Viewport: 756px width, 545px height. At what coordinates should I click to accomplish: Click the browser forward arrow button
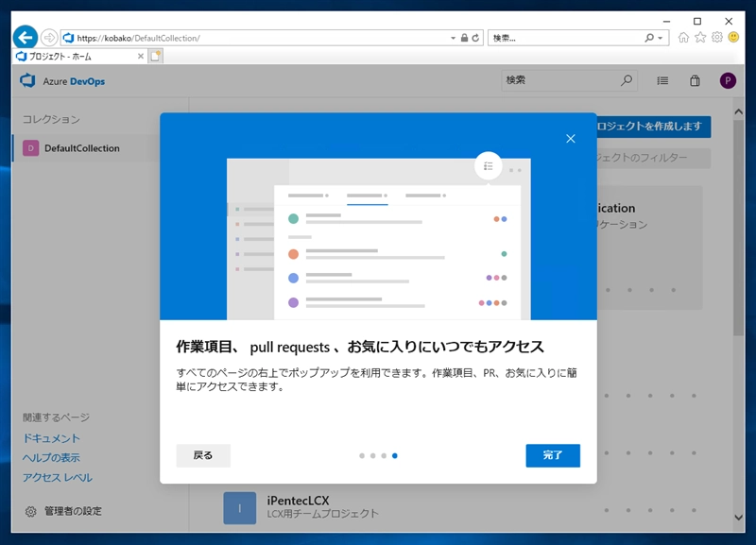[x=49, y=37]
